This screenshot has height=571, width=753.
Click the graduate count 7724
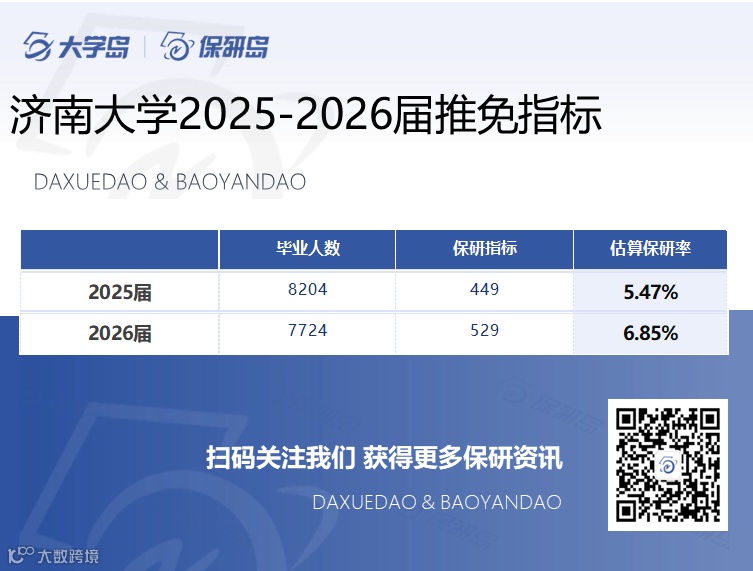tap(307, 330)
